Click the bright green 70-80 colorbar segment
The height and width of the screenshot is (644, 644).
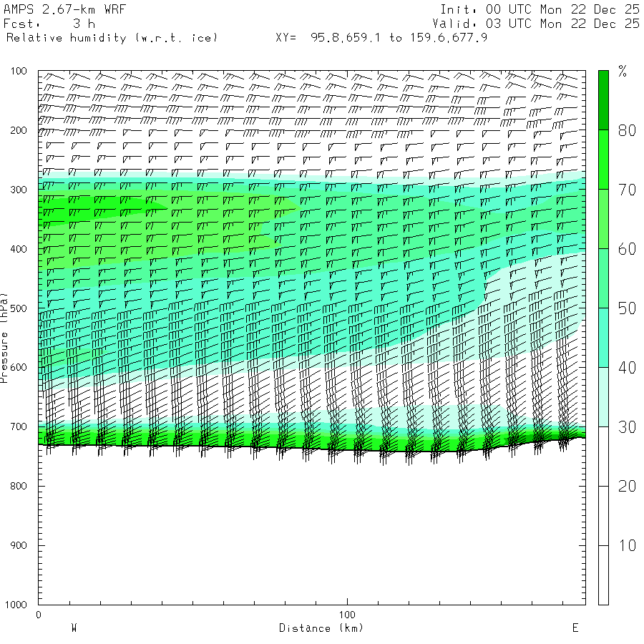click(603, 160)
